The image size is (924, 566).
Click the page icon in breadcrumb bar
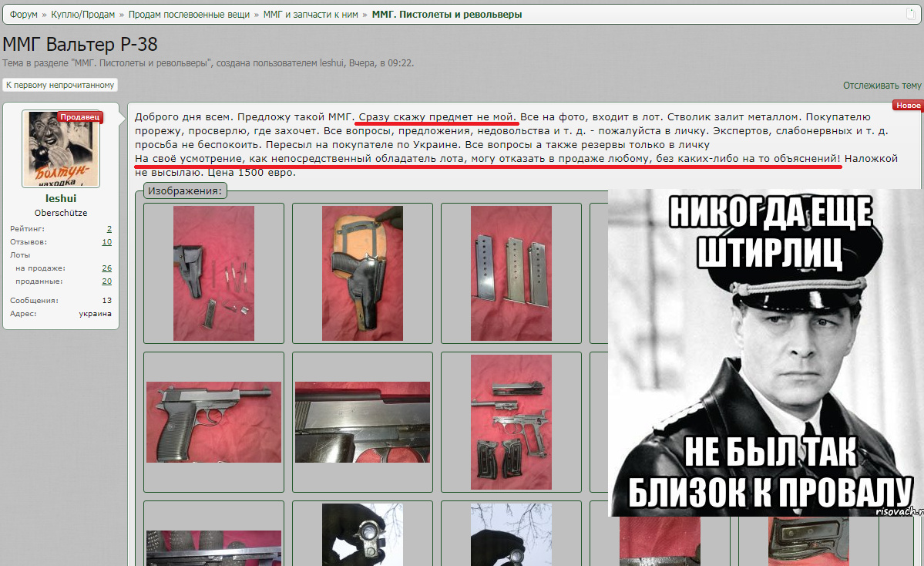910,14
